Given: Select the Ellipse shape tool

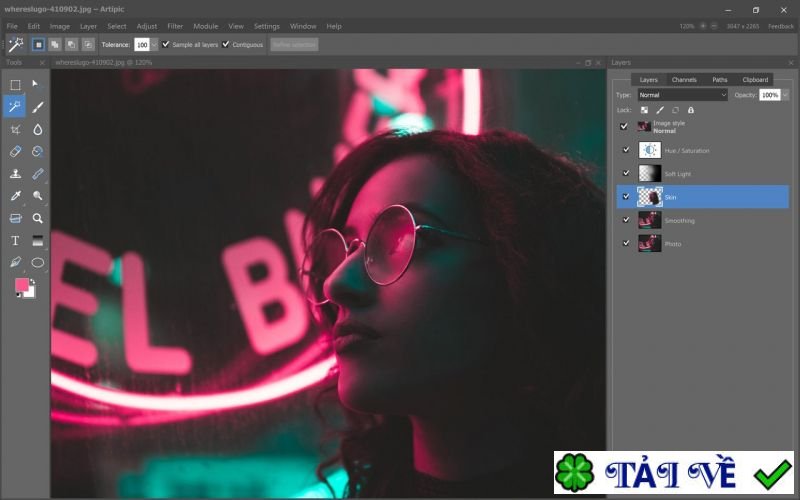Looking at the screenshot, I should (x=38, y=262).
